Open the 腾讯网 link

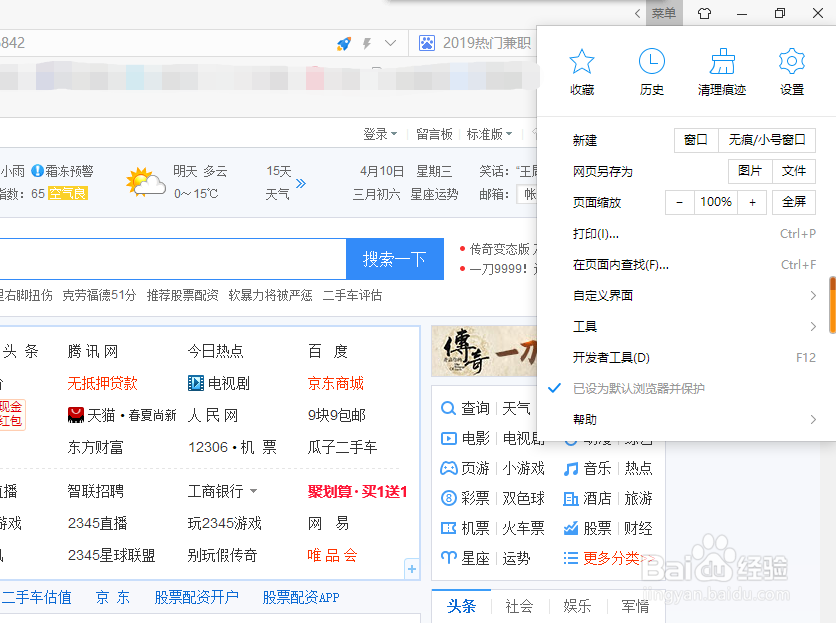click(x=93, y=351)
